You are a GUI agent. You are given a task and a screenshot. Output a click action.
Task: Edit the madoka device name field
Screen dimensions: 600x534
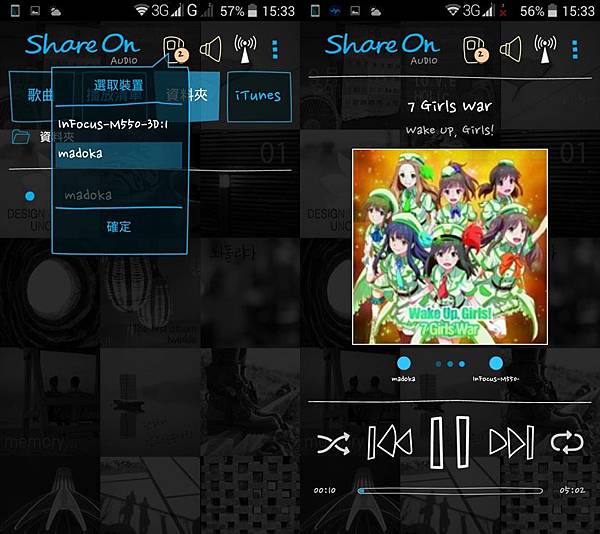pos(119,195)
